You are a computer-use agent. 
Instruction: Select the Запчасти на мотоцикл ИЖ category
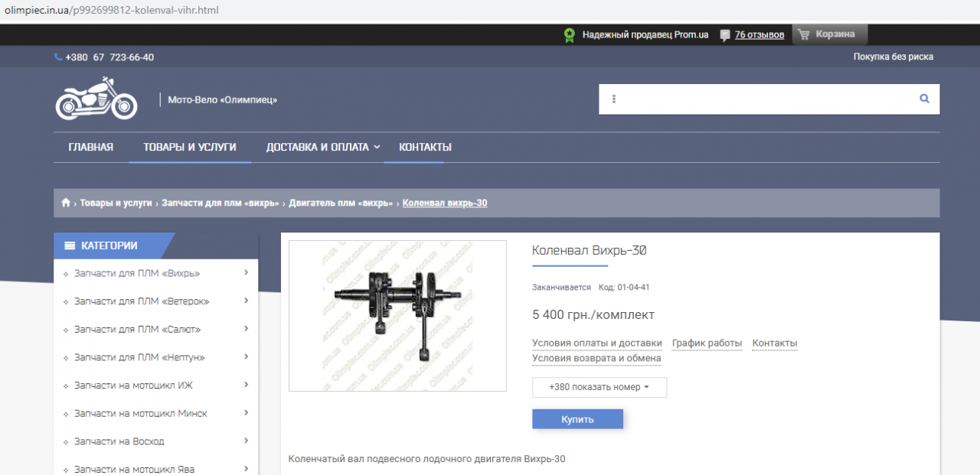(133, 386)
